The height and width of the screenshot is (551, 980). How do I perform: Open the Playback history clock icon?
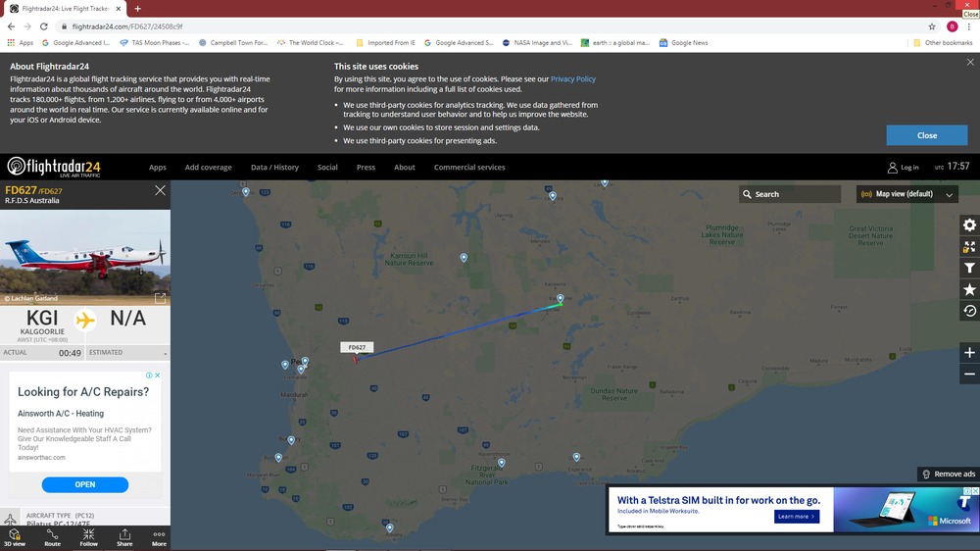(x=969, y=312)
